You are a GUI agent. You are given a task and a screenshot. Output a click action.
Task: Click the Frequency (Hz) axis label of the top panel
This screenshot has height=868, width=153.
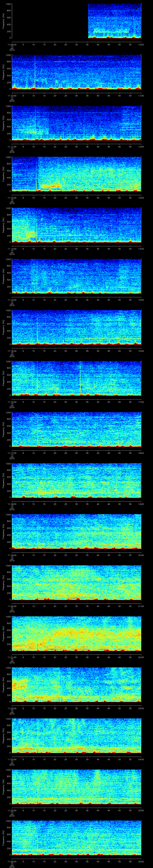tap(3, 21)
